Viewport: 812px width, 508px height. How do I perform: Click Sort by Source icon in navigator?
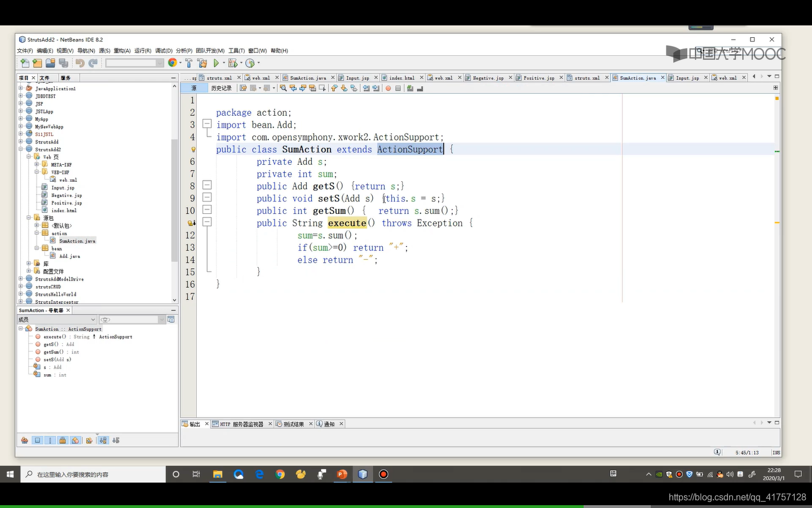(x=116, y=440)
